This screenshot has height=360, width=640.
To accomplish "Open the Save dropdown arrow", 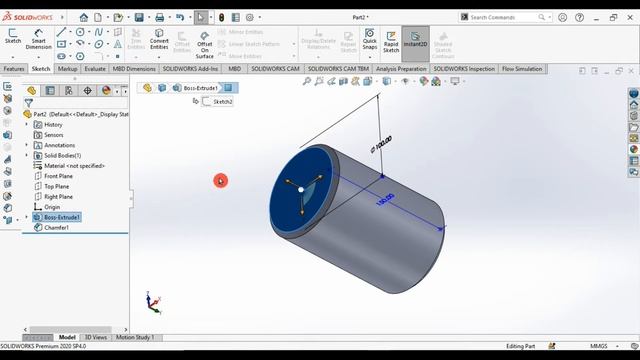I will tap(149, 18).
